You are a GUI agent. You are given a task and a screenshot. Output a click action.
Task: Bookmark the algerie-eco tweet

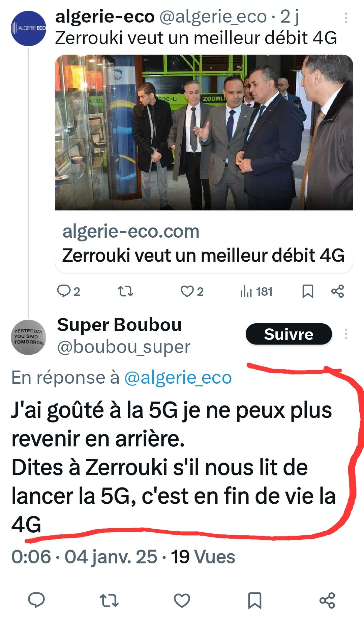pyautogui.click(x=307, y=291)
